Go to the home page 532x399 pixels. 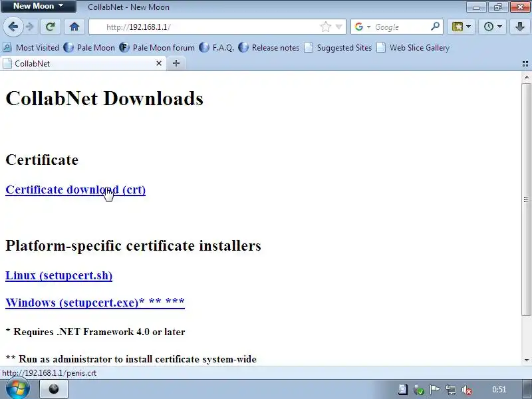pos(74,27)
